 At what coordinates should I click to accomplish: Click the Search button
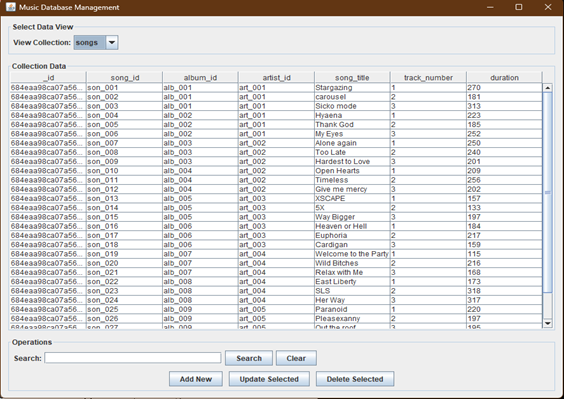[x=249, y=358]
